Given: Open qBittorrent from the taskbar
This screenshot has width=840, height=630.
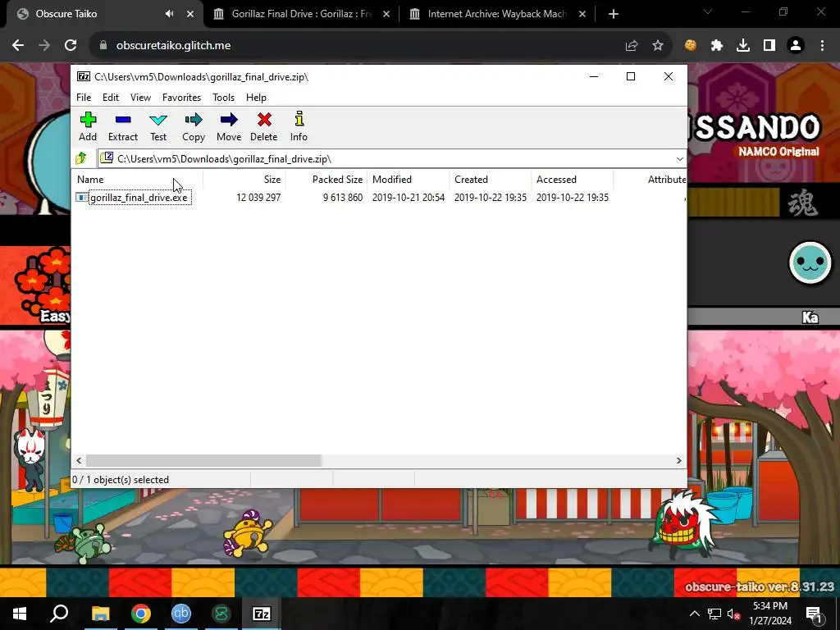Looking at the screenshot, I should click(181, 614).
